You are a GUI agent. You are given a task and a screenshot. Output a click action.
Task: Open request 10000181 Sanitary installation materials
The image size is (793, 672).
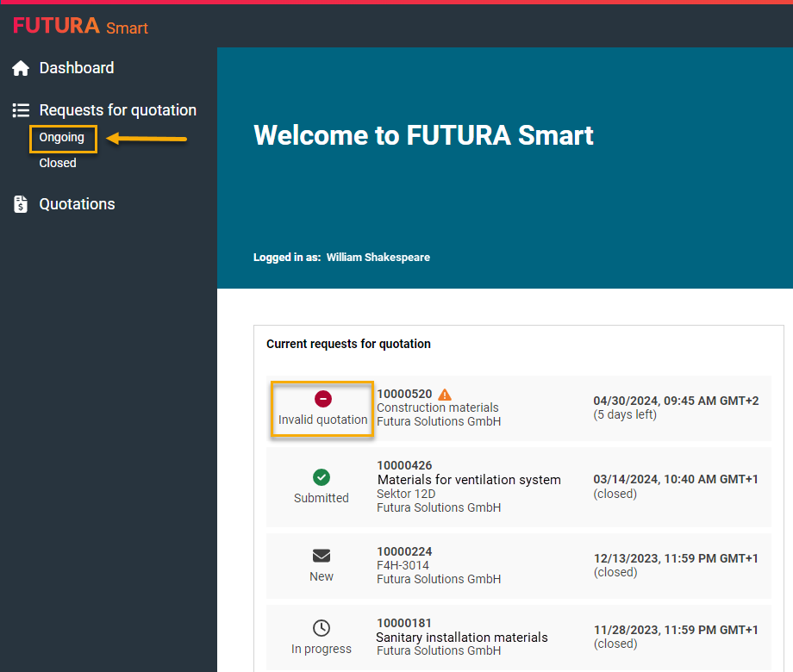pos(461,638)
